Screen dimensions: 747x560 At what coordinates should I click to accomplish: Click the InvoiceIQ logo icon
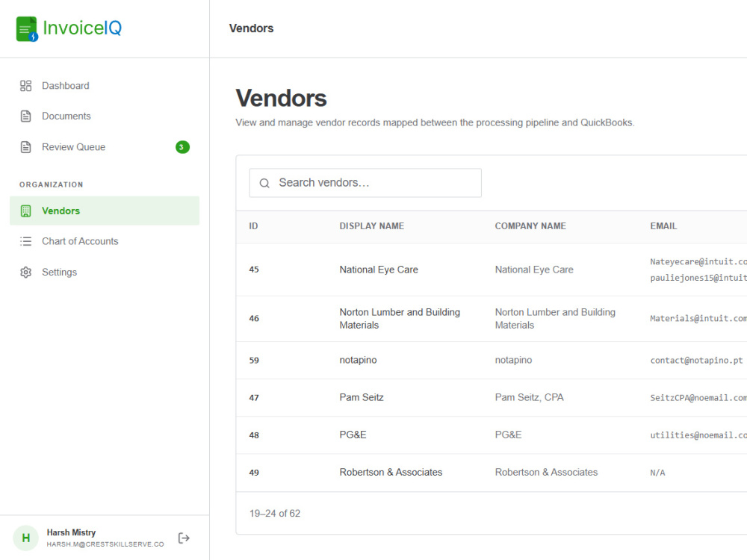[27, 28]
